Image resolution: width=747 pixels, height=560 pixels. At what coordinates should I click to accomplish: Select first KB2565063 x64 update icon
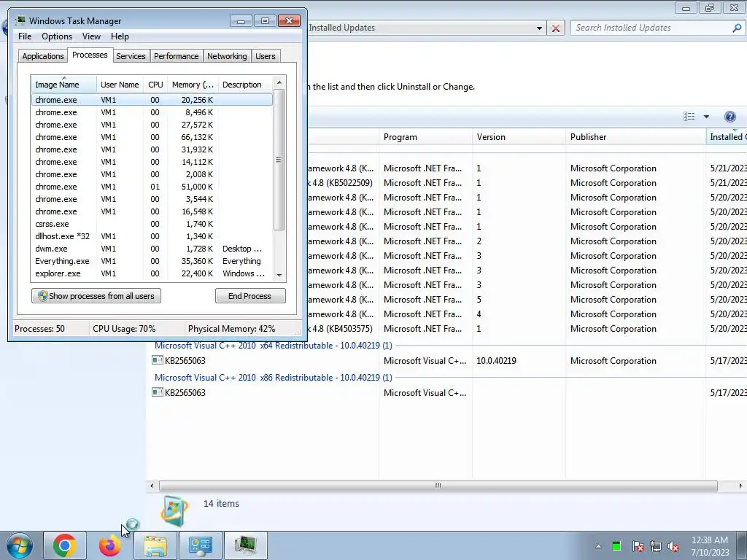click(158, 360)
